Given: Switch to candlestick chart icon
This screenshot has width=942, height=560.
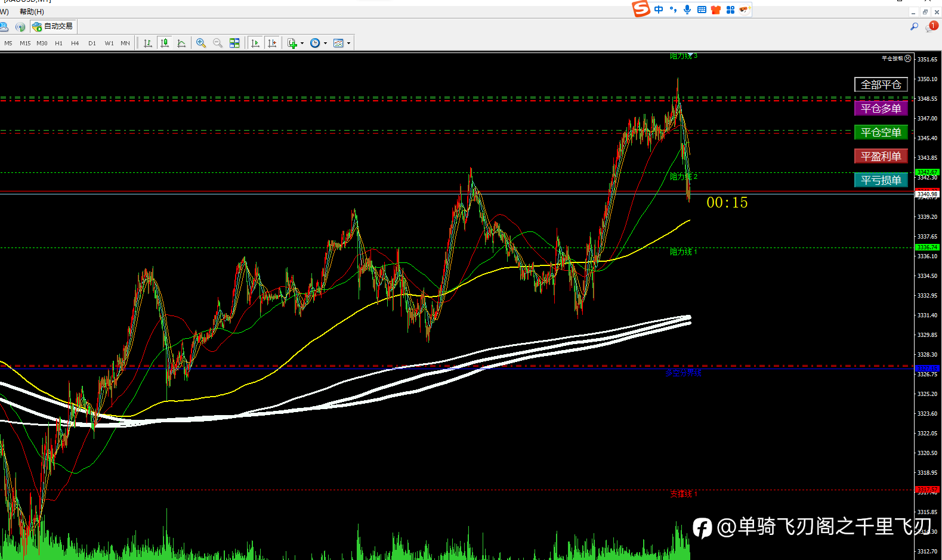Looking at the screenshot, I should pos(165,43).
